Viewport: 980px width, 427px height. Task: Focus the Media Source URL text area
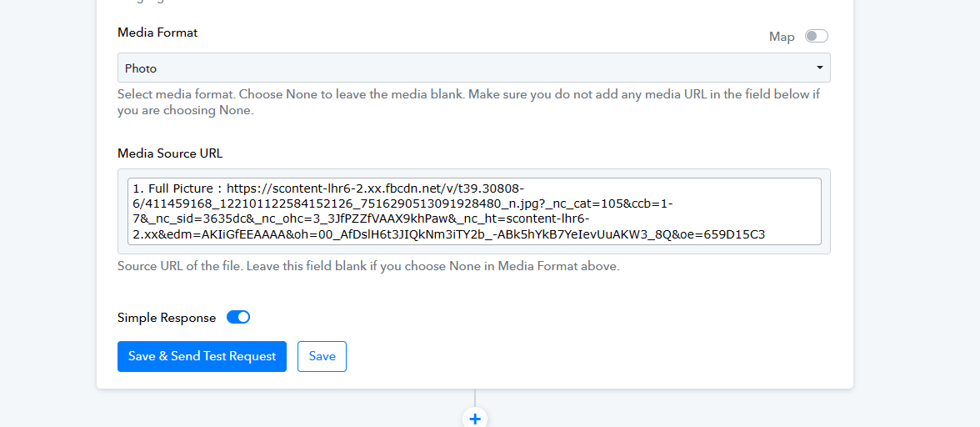pos(473,211)
